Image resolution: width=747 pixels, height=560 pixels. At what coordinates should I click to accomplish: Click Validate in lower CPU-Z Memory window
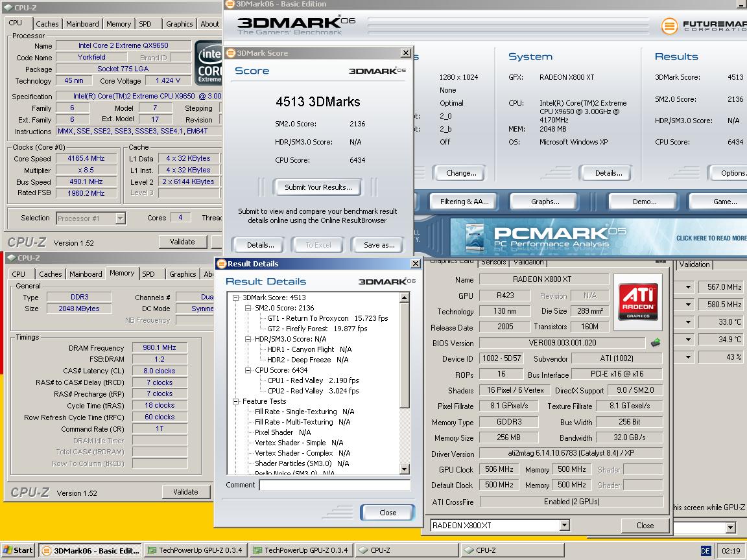185,492
